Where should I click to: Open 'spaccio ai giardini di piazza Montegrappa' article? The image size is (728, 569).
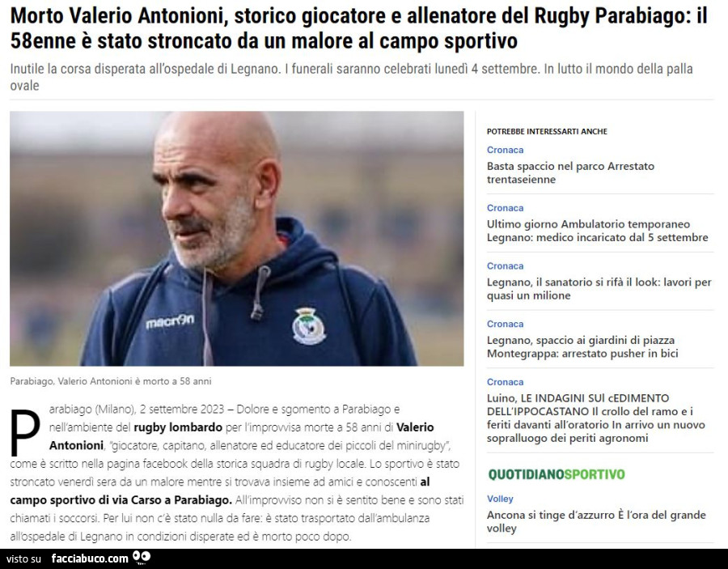click(x=582, y=346)
